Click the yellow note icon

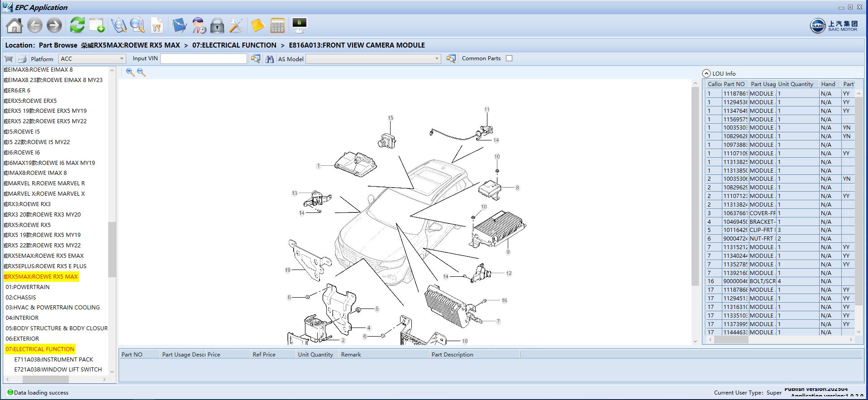click(258, 25)
